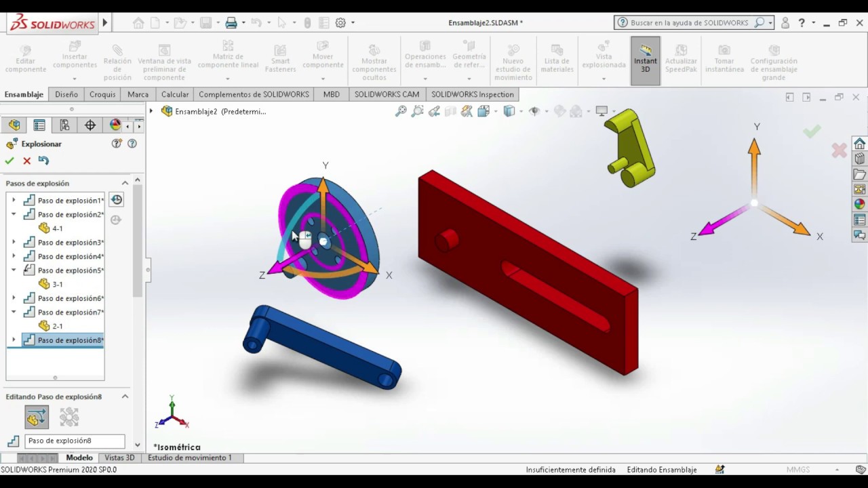
Task: Switch to the Vistas 3D bottom tab
Action: coord(119,457)
